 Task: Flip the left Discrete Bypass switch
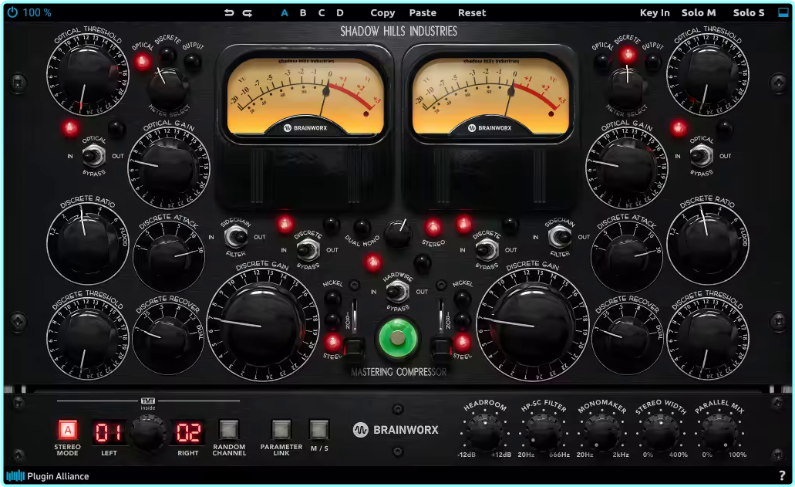pos(307,250)
